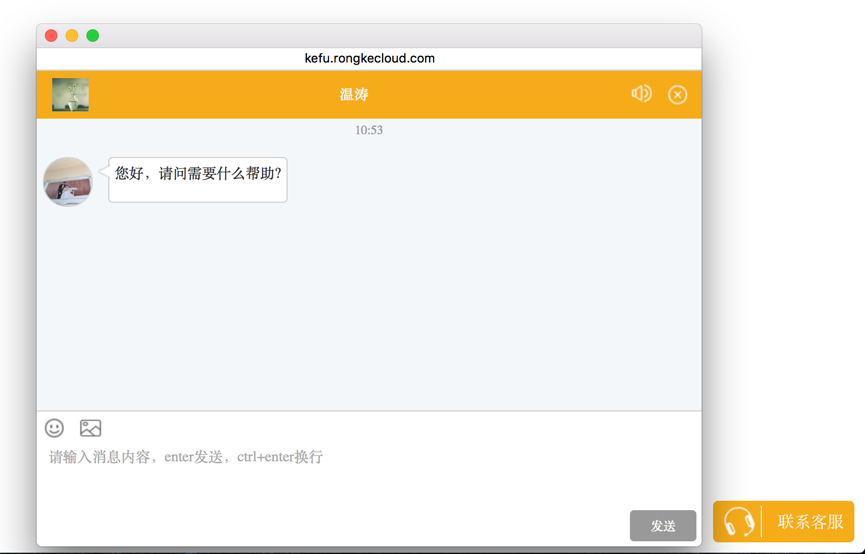Screen dimensions: 865x554
Task: Open the emoji picker
Action: pos(55,428)
